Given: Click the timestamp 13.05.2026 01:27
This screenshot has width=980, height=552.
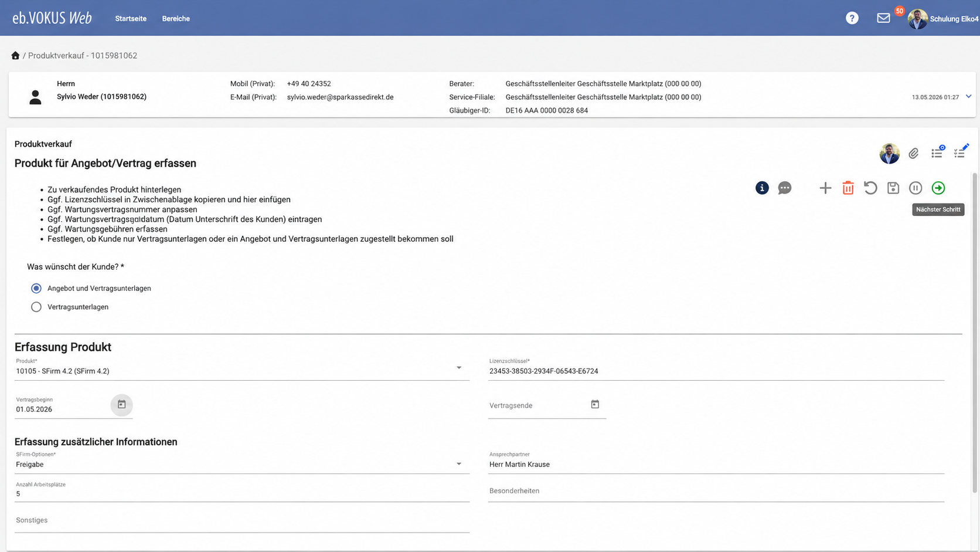Looking at the screenshot, I should coord(935,97).
